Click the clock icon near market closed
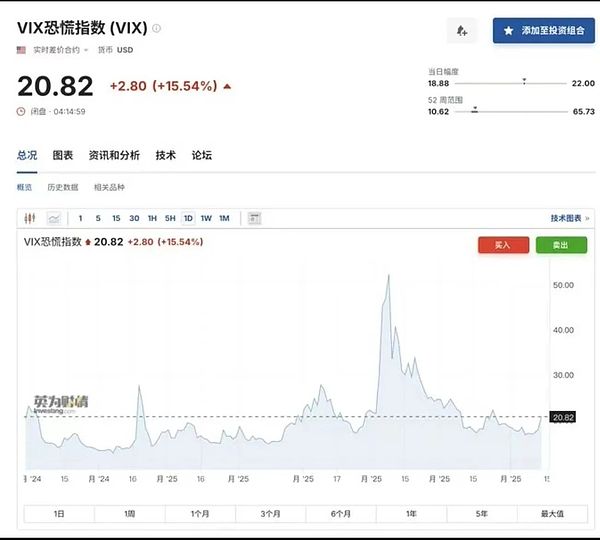The image size is (600, 540). click(21, 111)
